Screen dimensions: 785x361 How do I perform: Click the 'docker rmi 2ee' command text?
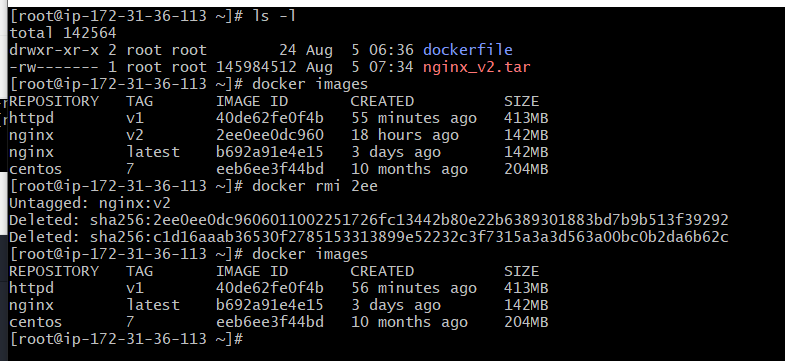pos(315,186)
